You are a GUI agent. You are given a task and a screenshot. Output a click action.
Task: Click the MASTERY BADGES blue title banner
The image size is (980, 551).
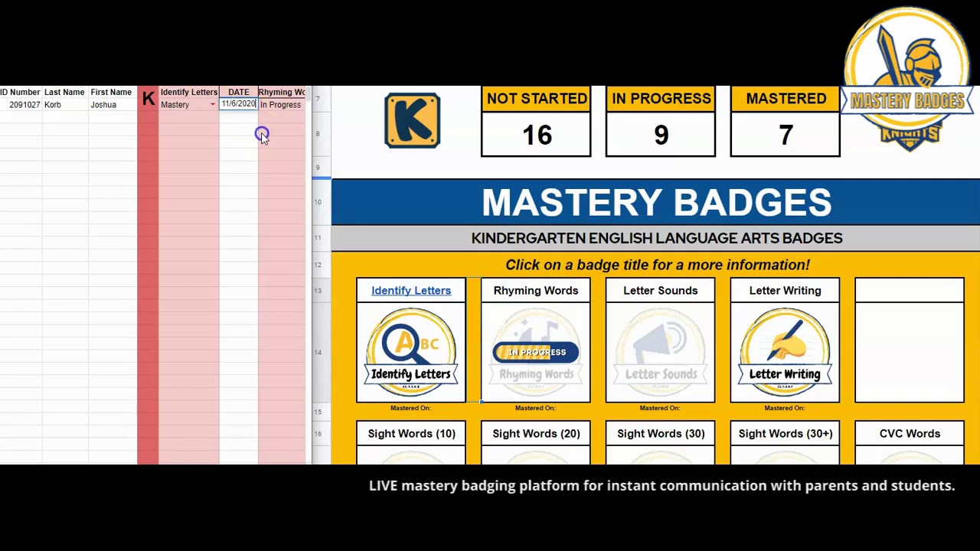tap(656, 203)
